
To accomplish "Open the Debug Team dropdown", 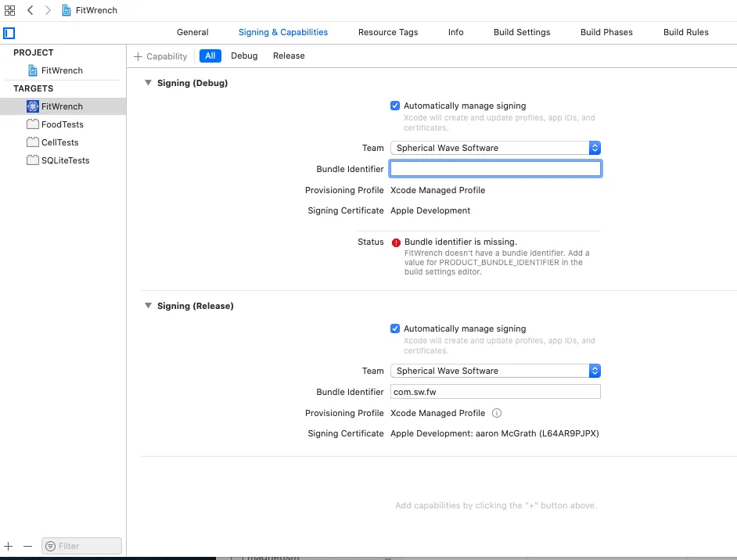I will tap(495, 148).
